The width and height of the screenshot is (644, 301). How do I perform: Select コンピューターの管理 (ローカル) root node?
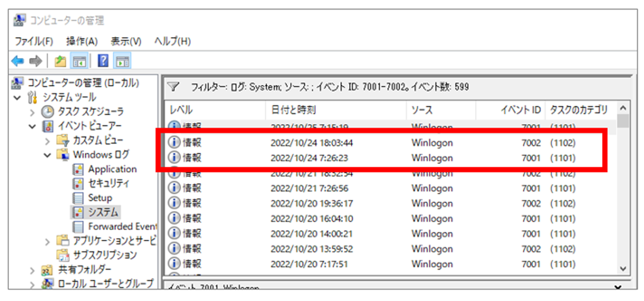coord(75,83)
